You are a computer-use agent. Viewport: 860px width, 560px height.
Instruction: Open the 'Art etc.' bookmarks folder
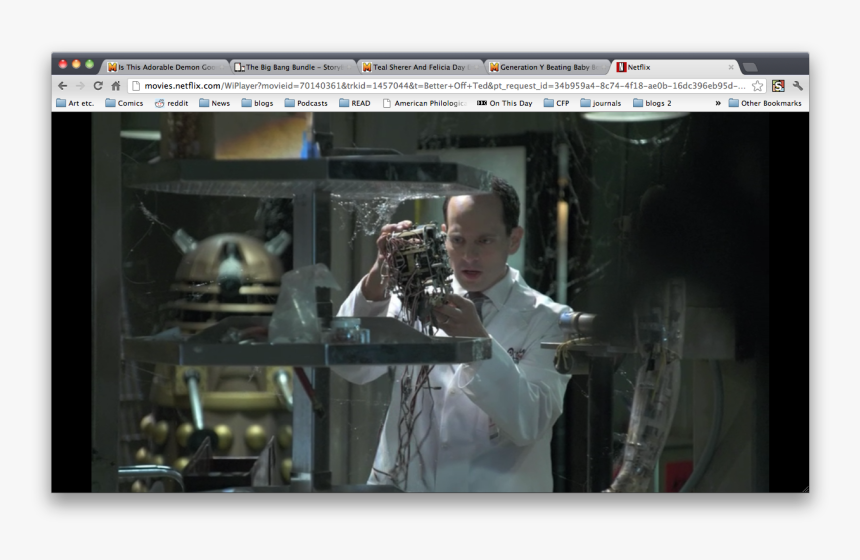[x=75, y=103]
